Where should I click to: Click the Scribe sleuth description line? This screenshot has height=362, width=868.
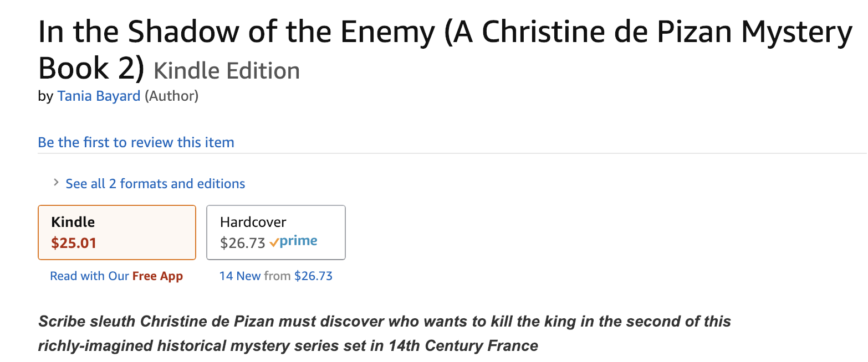pyautogui.click(x=384, y=321)
